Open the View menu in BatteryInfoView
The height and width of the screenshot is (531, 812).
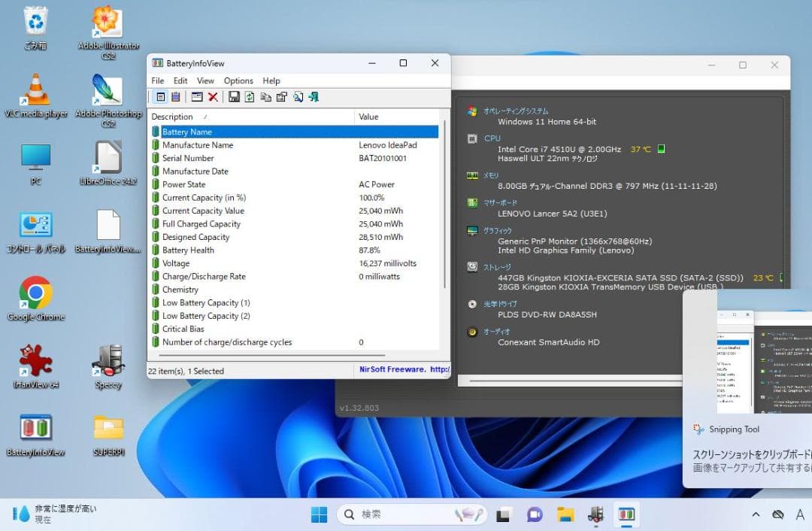[x=205, y=80]
